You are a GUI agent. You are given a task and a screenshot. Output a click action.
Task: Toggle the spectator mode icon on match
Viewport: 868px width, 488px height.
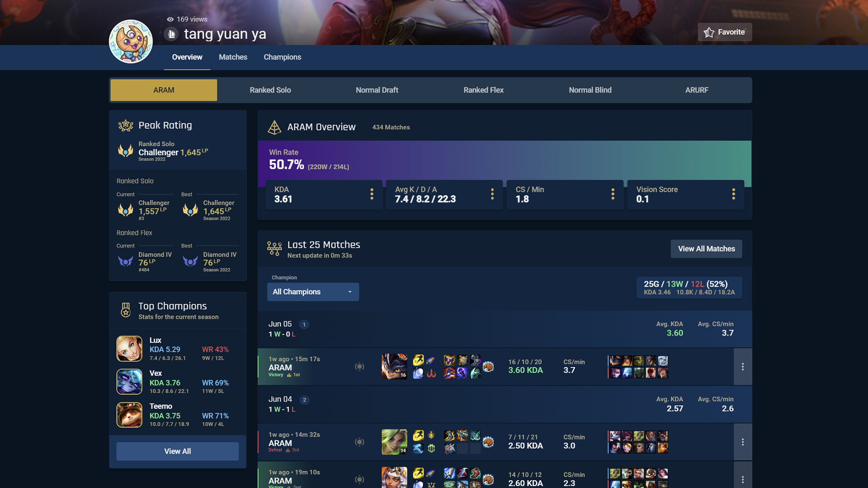(359, 366)
